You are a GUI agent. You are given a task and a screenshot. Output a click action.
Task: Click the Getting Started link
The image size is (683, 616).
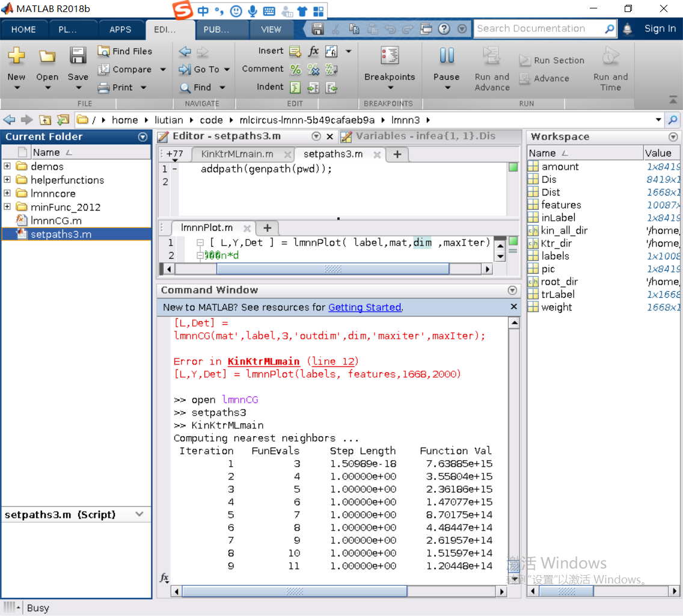click(x=364, y=307)
